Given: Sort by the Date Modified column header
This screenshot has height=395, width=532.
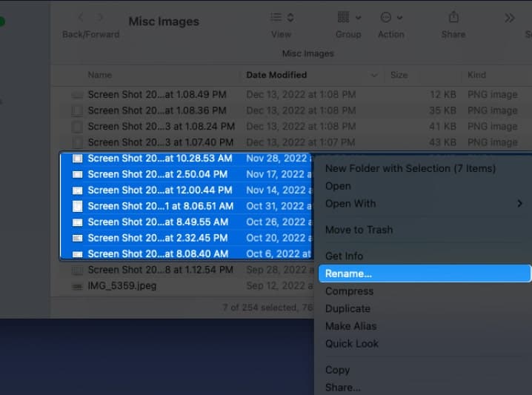Looking at the screenshot, I should tap(276, 75).
